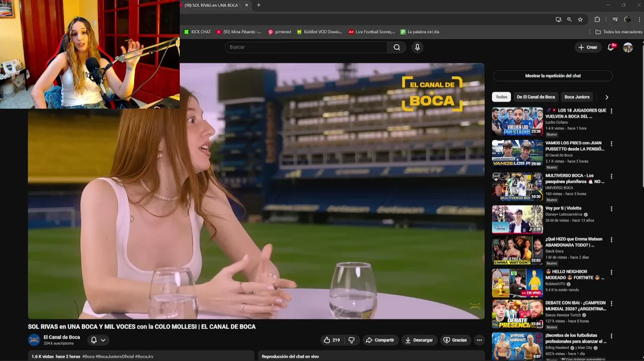Dislike the video with thumbs-down icon
Image resolution: width=644 pixels, height=361 pixels.
(351, 340)
